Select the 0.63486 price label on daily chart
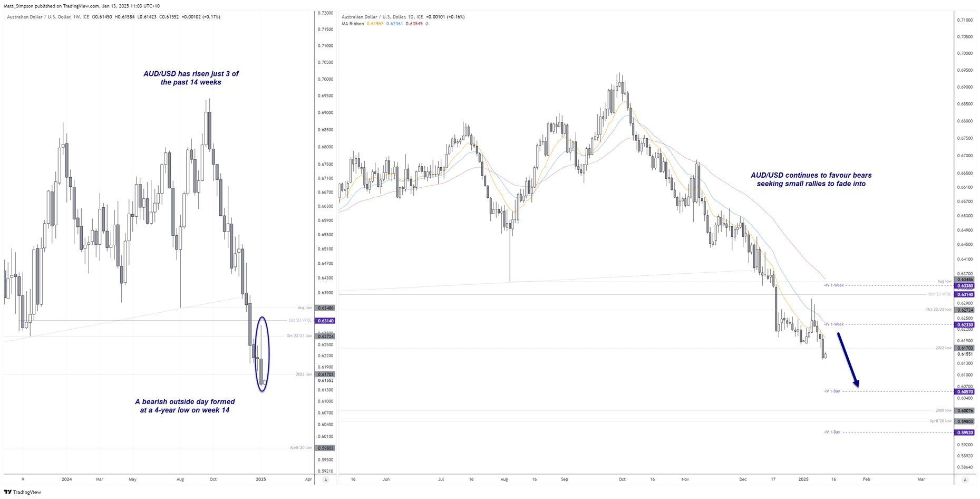Viewport: 980px width, 499px height. click(x=965, y=280)
